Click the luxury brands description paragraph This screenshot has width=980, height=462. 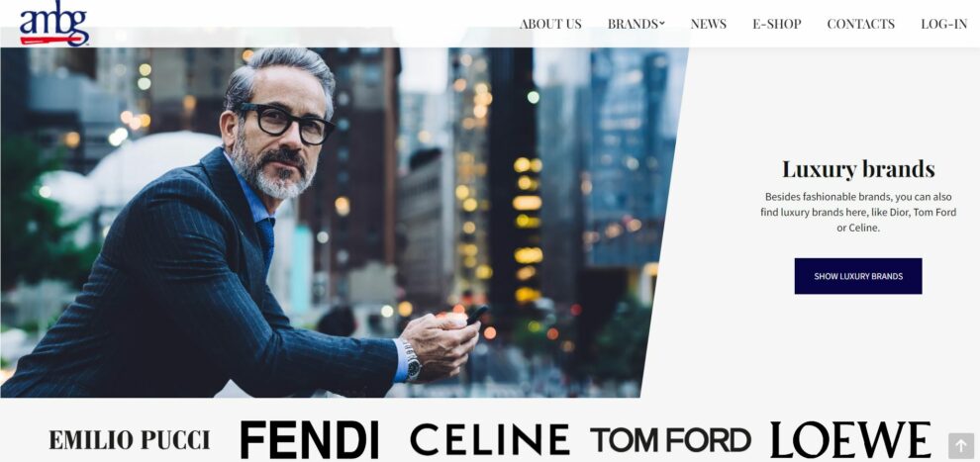pos(858,213)
